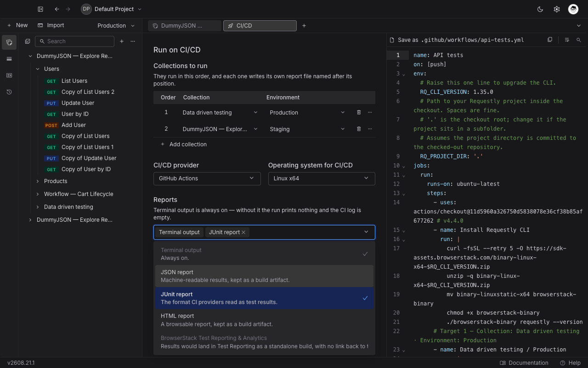Image resolution: width=588 pixels, height=368 pixels.
Task: Copy the workflow YAML to clipboard
Action: [550, 40]
